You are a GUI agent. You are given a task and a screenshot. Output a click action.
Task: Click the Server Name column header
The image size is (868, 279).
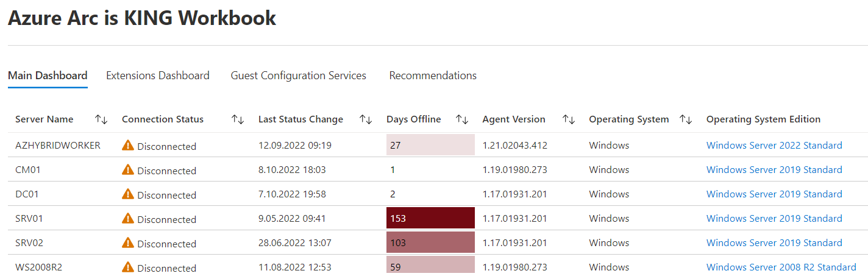[44, 119]
